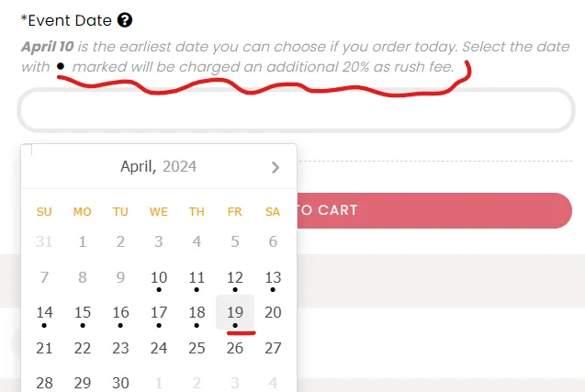Select April 10 on the calendar

159,278
